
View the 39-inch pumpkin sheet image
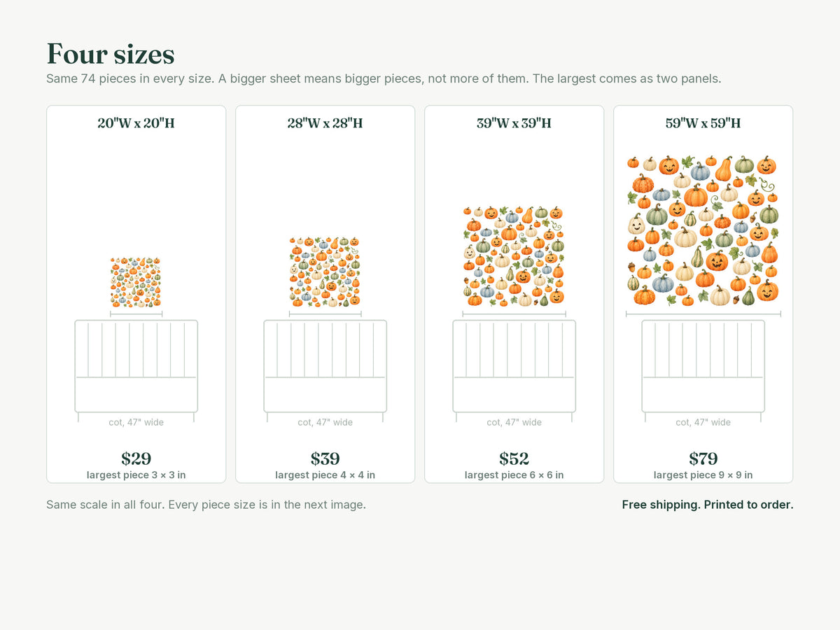(x=514, y=256)
